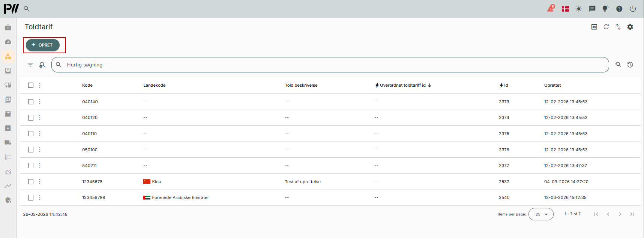This screenshot has width=644, height=238.
Task: Sort by the Kode column header
Action: point(87,85)
